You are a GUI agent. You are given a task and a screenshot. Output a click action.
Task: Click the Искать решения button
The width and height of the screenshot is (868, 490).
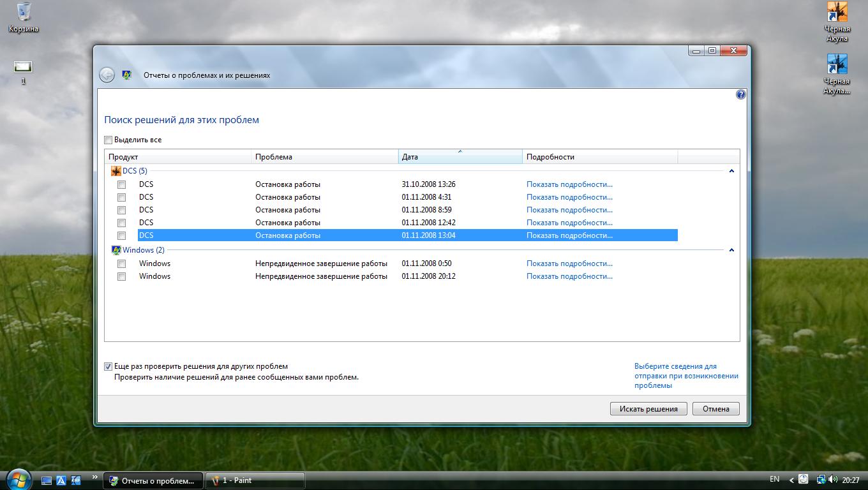(648, 409)
